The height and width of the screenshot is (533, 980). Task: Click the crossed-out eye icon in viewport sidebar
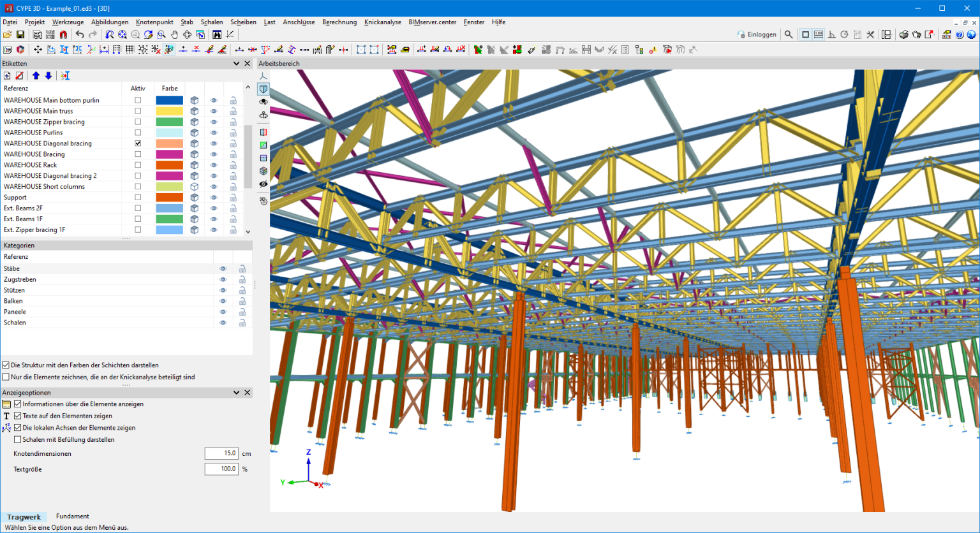point(263,184)
